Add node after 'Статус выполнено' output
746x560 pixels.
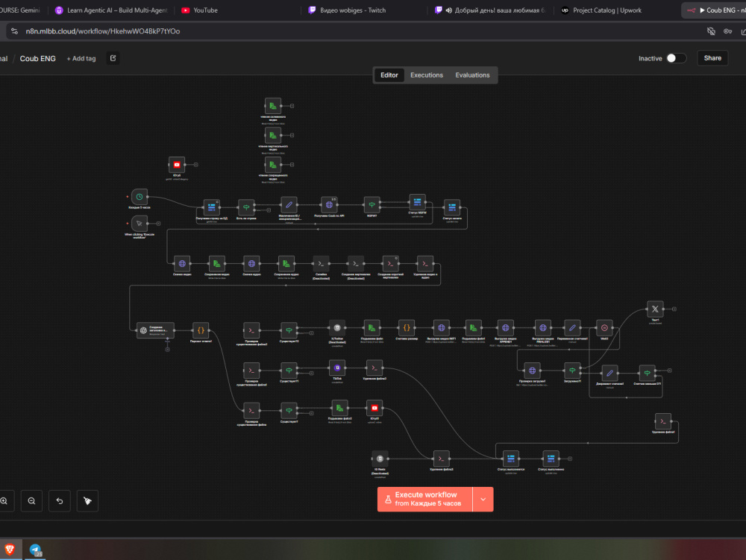point(570,459)
